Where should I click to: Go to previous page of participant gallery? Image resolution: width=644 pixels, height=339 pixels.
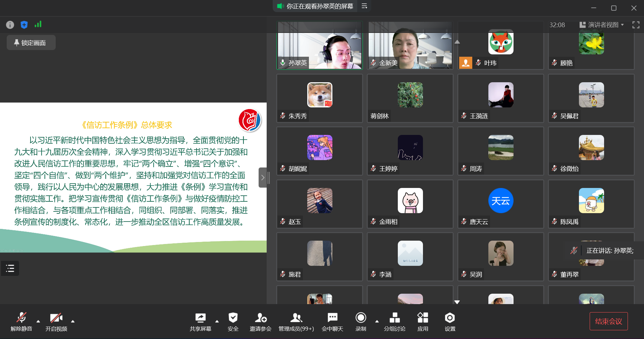[457, 42]
